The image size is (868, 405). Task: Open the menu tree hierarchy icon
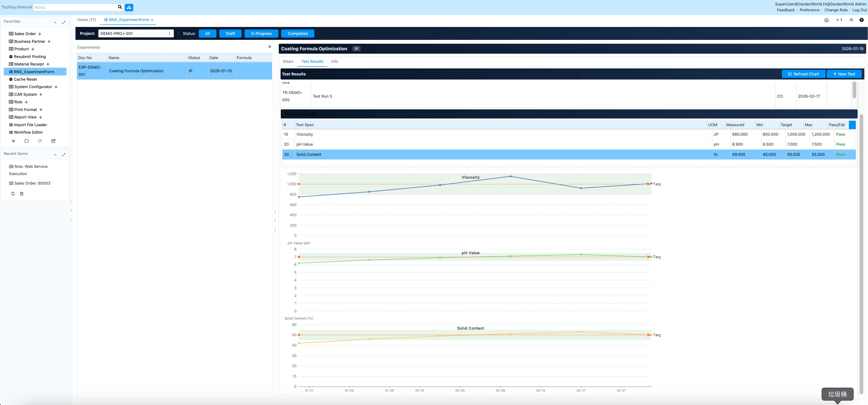(x=129, y=7)
